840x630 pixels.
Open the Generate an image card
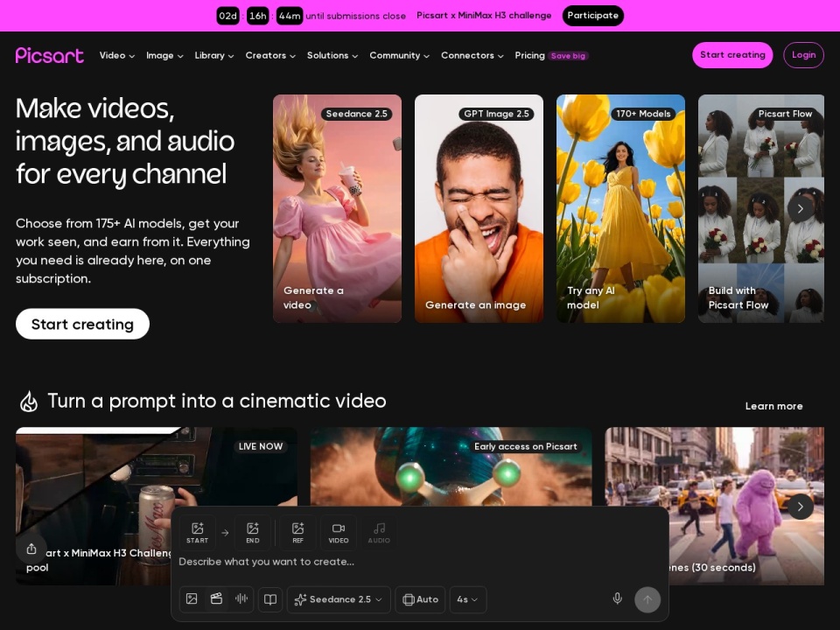479,208
